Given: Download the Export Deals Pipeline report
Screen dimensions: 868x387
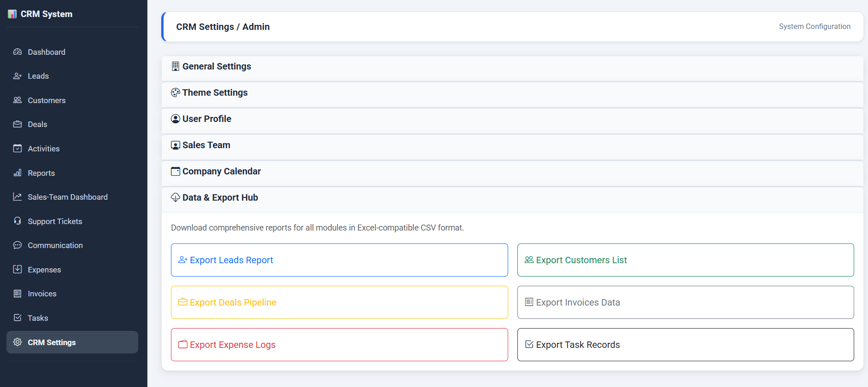Looking at the screenshot, I should point(340,302).
